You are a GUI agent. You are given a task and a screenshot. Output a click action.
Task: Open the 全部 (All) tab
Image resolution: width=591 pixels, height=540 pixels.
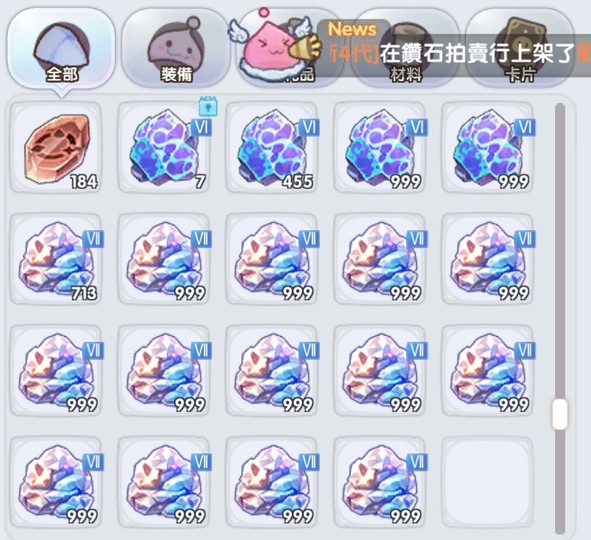[61, 48]
